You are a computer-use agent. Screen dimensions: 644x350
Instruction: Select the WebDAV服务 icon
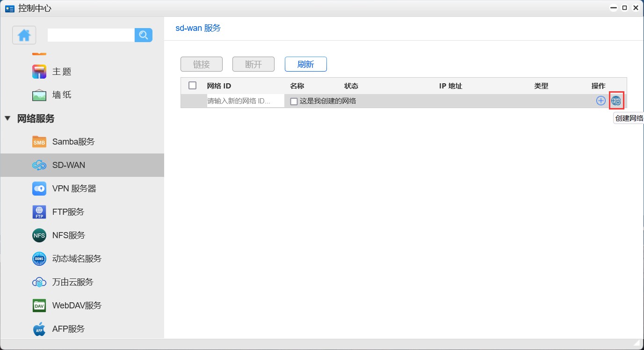click(39, 305)
